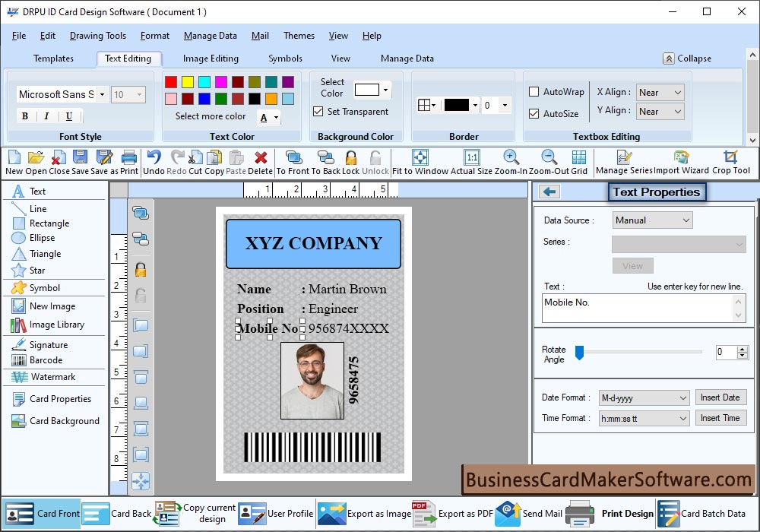Viewport: 760px width, 532px height.
Task: Switch to the Image Editing tab
Action: (x=211, y=59)
